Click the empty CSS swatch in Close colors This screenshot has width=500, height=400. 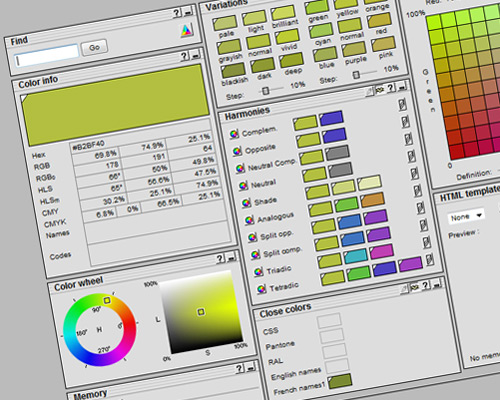pyautogui.click(x=329, y=320)
